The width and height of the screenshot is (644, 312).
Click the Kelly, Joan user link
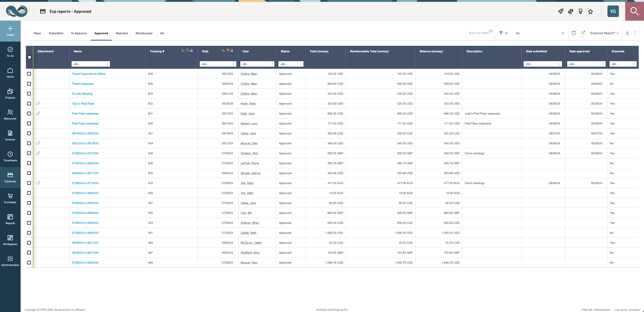[247, 114]
